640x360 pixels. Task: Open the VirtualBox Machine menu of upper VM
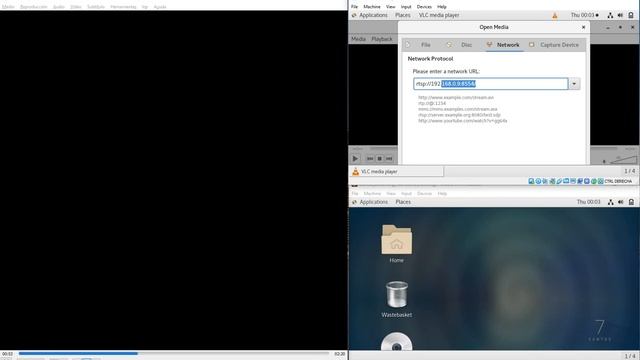click(372, 7)
